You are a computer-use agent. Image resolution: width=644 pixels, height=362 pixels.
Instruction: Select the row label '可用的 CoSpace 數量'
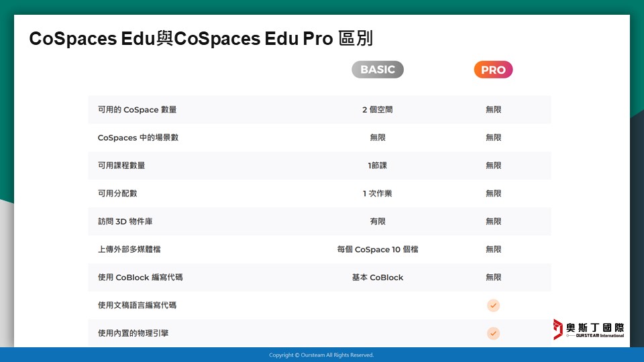click(137, 109)
